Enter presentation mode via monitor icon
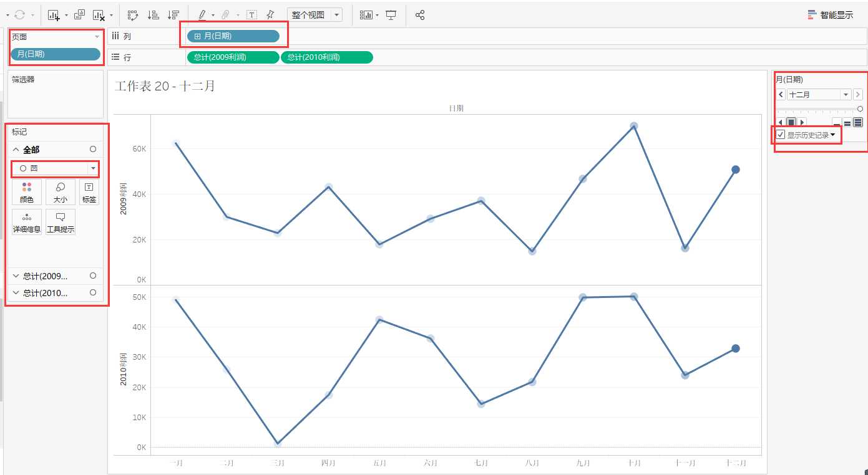This screenshot has width=868, height=475. tap(391, 14)
